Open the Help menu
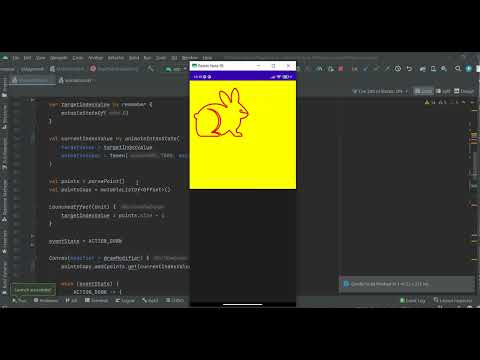The height and width of the screenshot is (360, 480). (207, 58)
